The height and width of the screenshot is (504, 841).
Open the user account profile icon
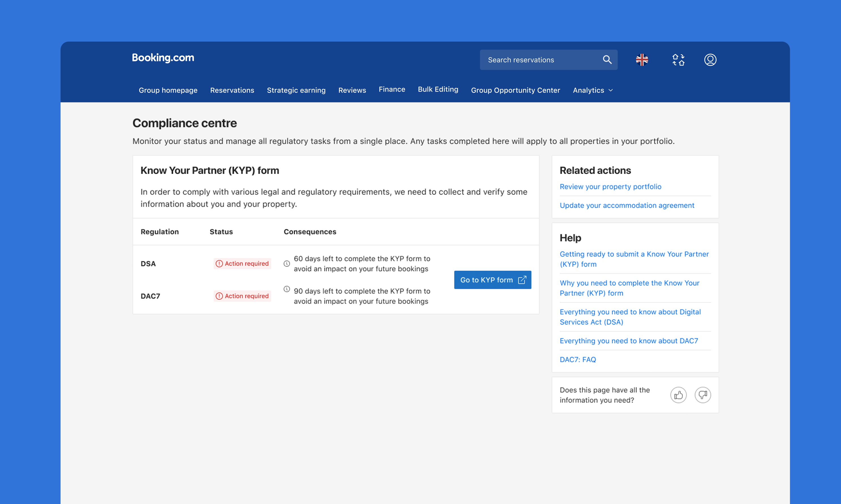coord(710,60)
